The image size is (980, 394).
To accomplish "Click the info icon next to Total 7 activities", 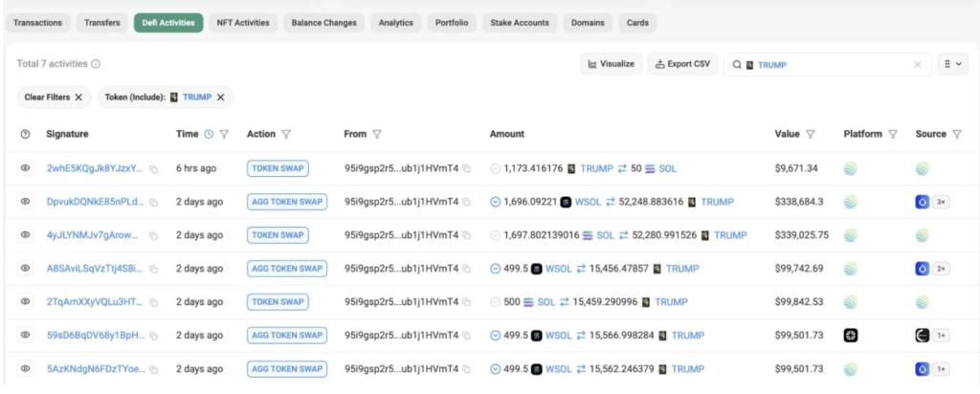I will 96,64.
